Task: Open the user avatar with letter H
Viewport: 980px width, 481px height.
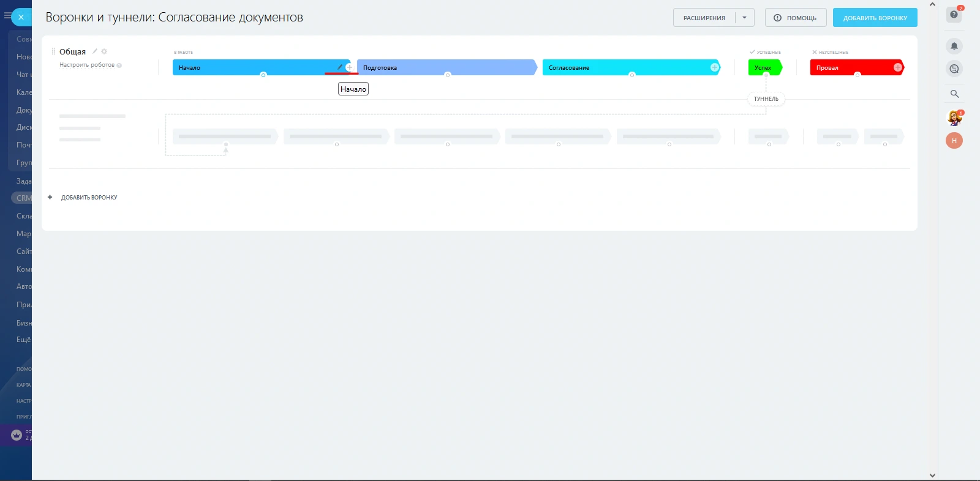Action: coord(954,141)
